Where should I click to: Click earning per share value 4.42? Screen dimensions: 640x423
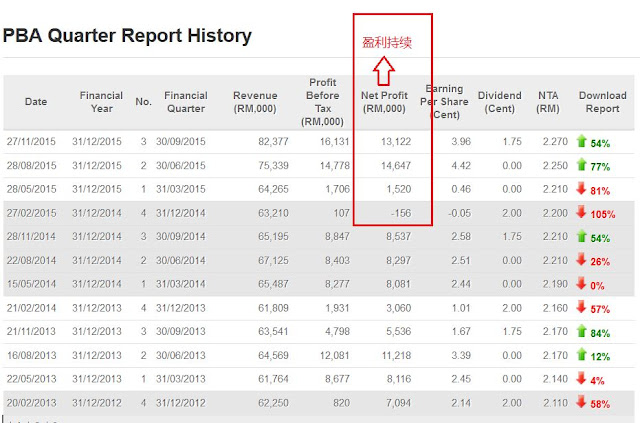click(x=461, y=165)
